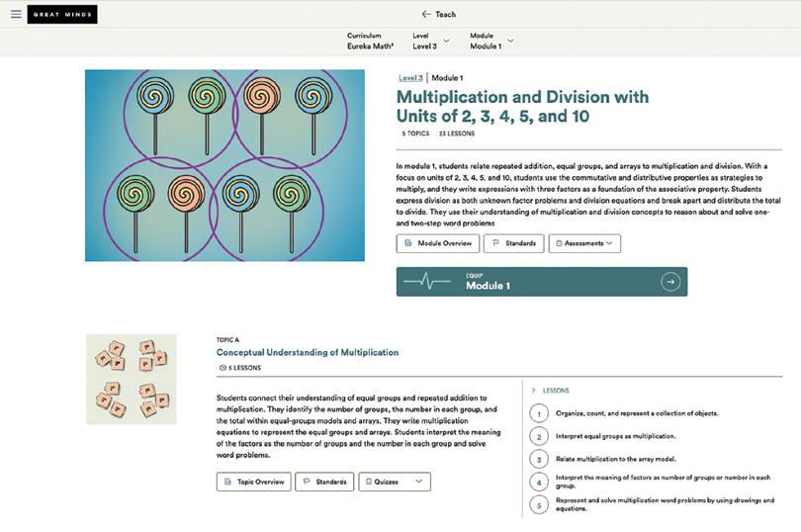This screenshot has height=532, width=801.
Task: Click document icon on Topic Overview
Action: [x=227, y=482]
